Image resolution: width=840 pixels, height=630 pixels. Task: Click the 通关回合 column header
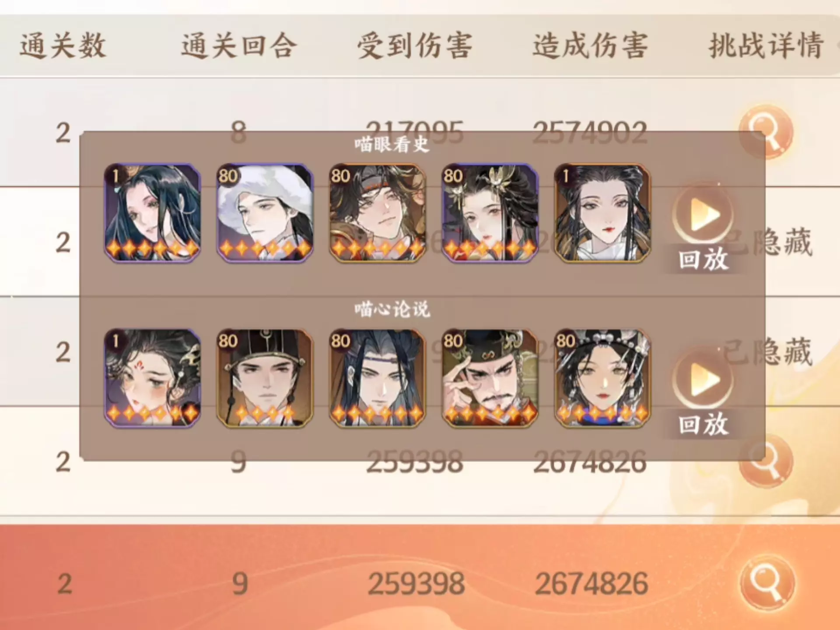(x=239, y=45)
